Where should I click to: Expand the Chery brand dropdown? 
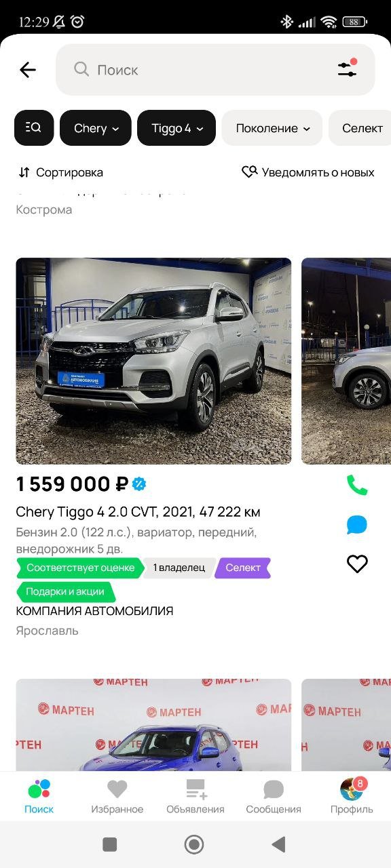(x=96, y=128)
